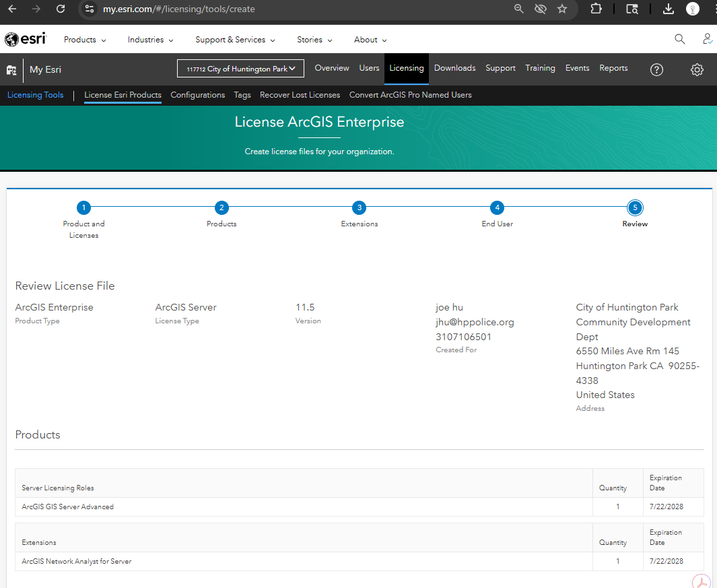The height and width of the screenshot is (588, 717).
Task: Click the Adobe PDF icon at bottom right
Action: click(x=702, y=582)
